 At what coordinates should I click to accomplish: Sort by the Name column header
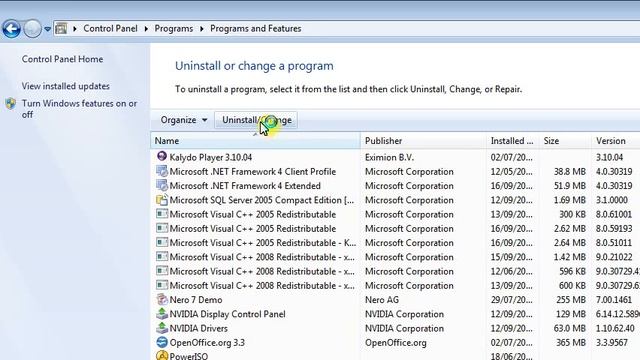[x=256, y=141]
